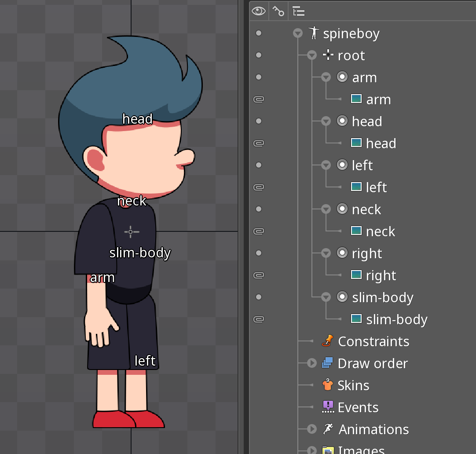Select the left label in viewport
Viewport: 476px width, 454px height.
(x=145, y=361)
